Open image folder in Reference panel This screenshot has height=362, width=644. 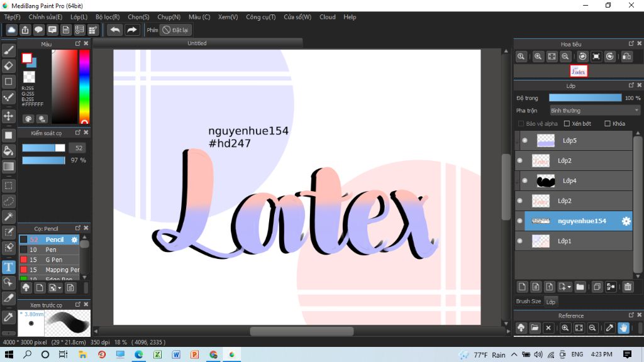[535, 328]
